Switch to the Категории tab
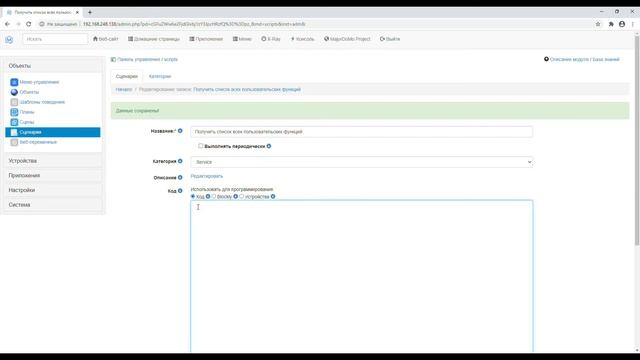Viewport: 640px width, 360px height. click(160, 76)
